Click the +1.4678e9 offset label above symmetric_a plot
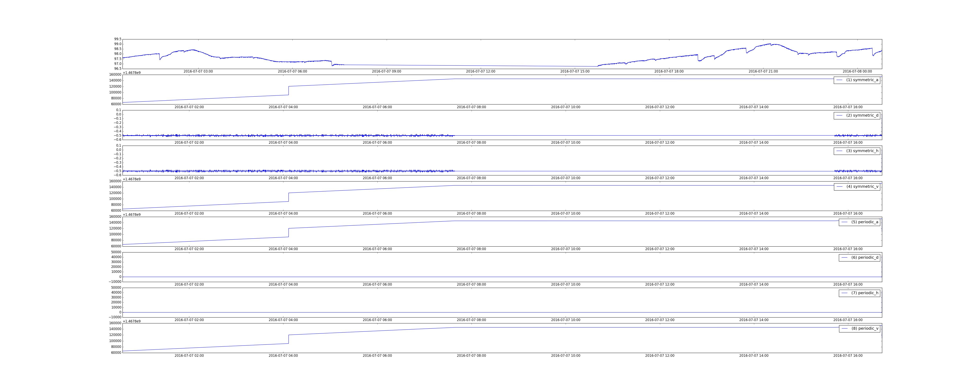The image size is (980, 392). pos(132,73)
